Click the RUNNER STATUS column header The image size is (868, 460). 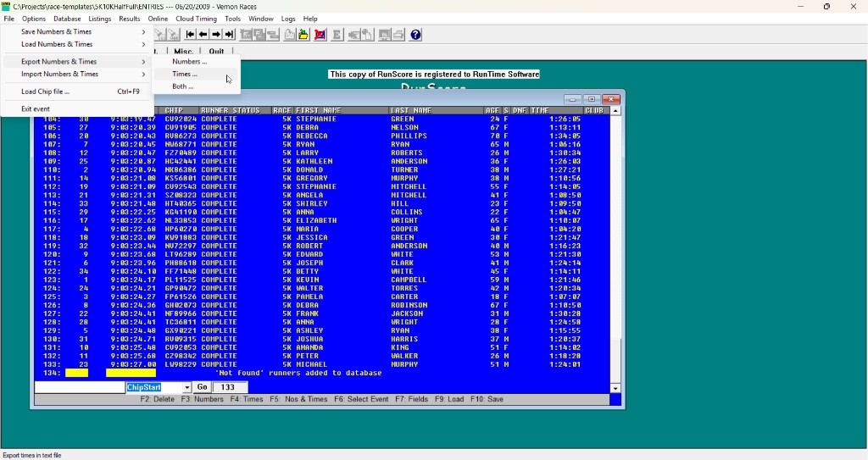pos(231,111)
